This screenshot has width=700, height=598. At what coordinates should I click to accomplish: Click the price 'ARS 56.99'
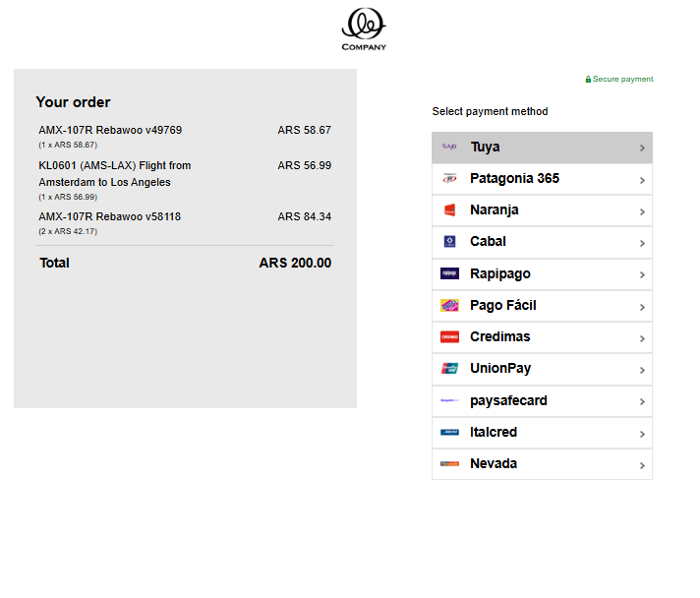coord(305,165)
